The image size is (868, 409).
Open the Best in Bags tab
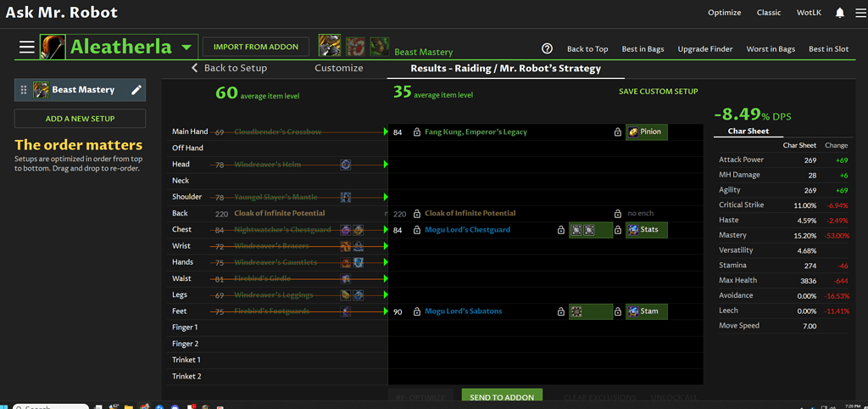[x=643, y=49]
